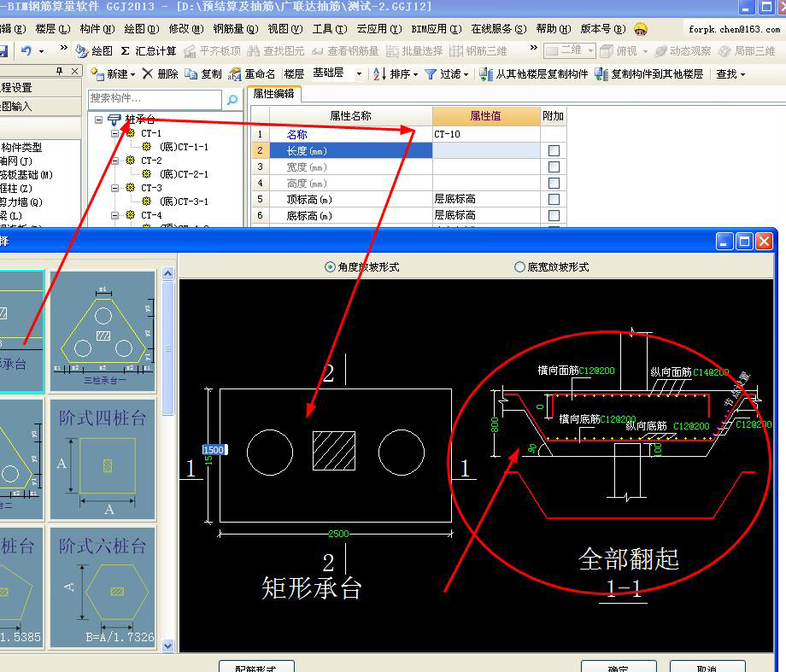Viewport: 786px width, 672px height.
Task: Click 删除 delete component button
Action: pyautogui.click(x=160, y=74)
